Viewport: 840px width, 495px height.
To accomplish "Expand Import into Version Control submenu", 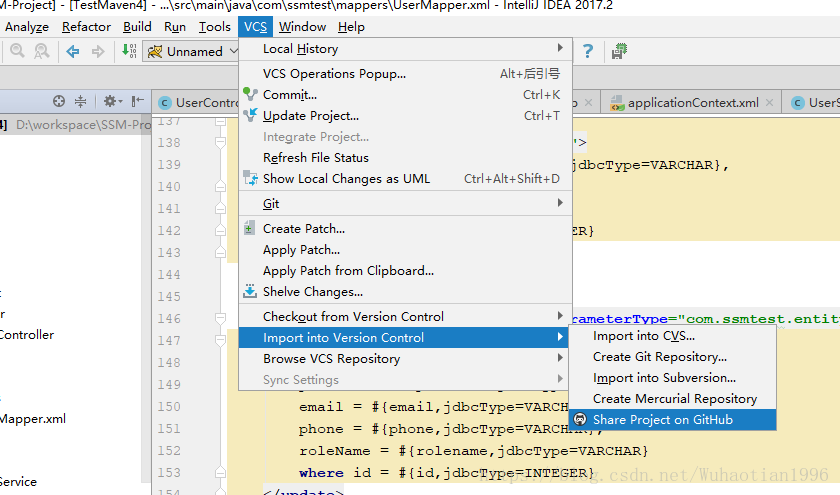I will 560,337.
